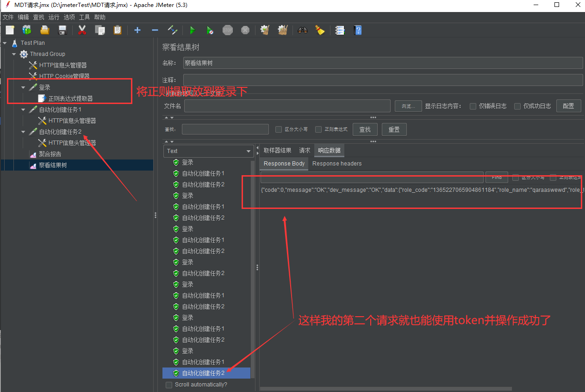Start the test with green play icon

[x=193, y=30]
